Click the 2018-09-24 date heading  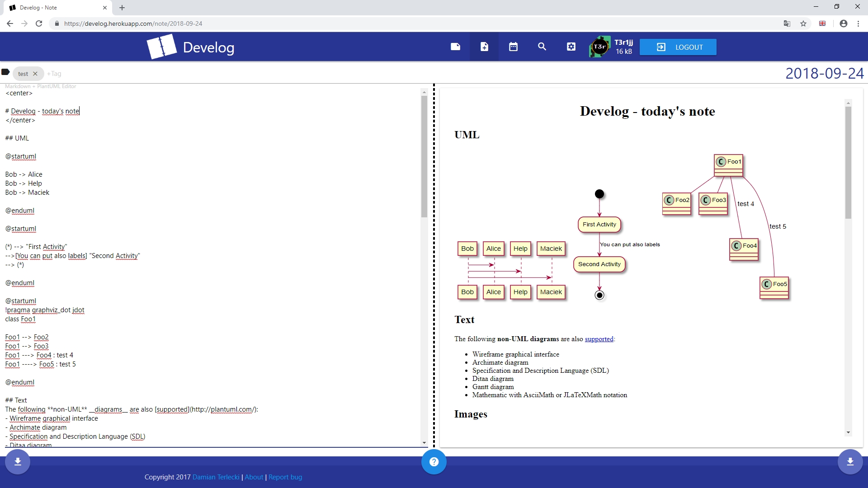coord(825,73)
